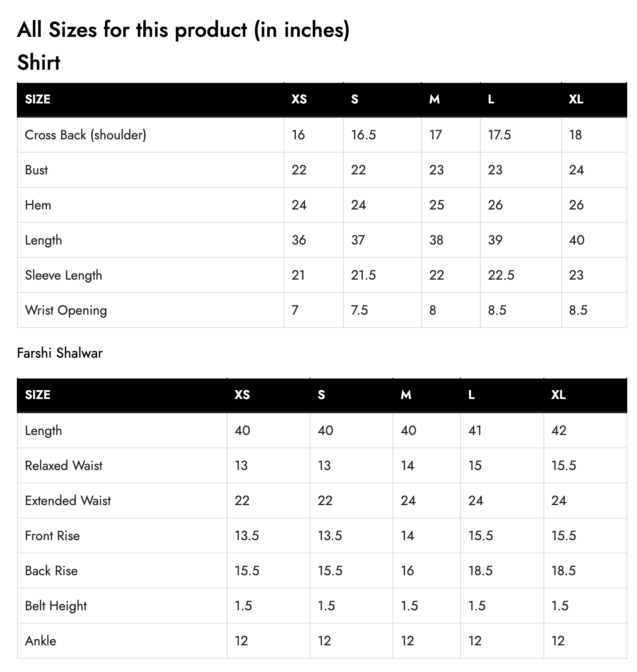The image size is (637, 672).
Task: Click the Hem value 25 under M
Action: click(x=436, y=205)
